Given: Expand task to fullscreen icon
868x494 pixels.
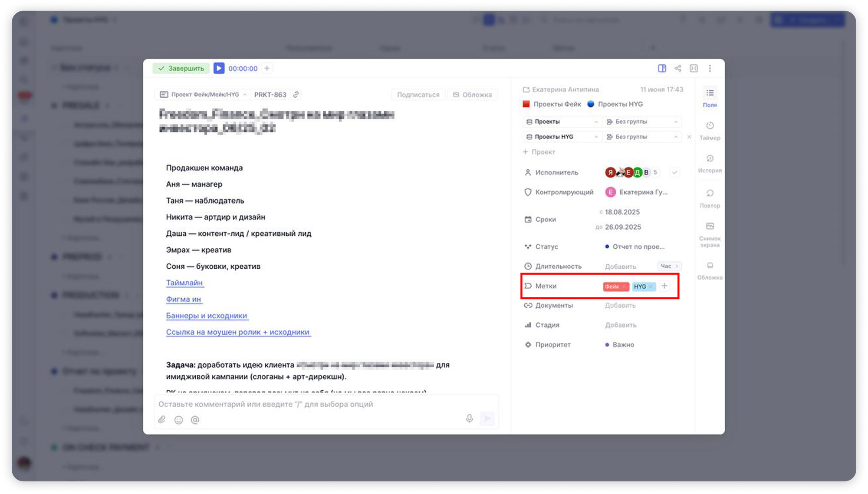Looking at the screenshot, I should [694, 68].
